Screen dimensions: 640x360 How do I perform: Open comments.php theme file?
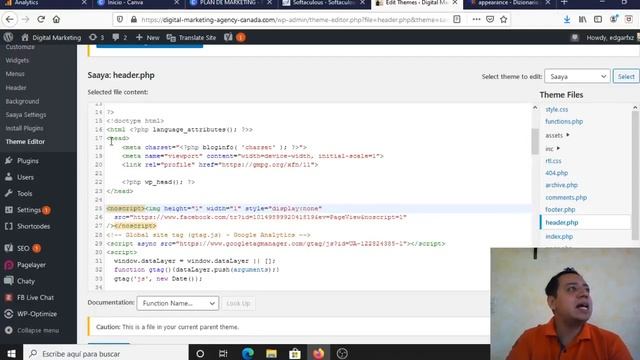566,198
